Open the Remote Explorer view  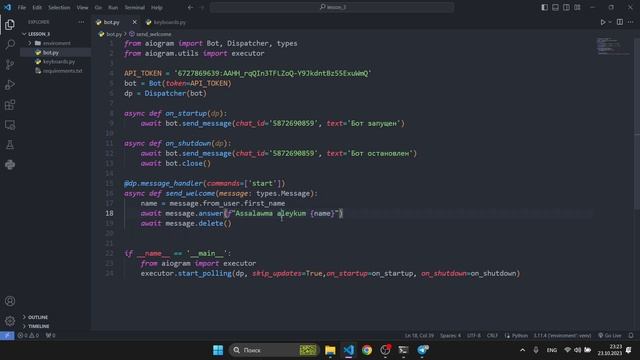tap(10, 125)
